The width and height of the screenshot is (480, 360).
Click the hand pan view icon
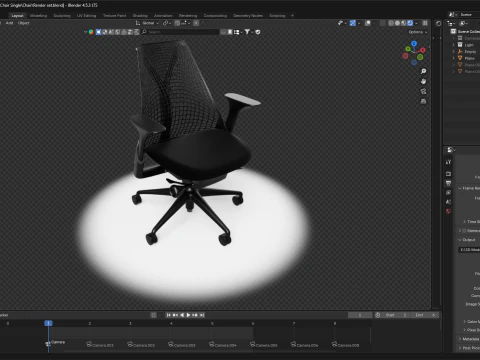coord(423,81)
